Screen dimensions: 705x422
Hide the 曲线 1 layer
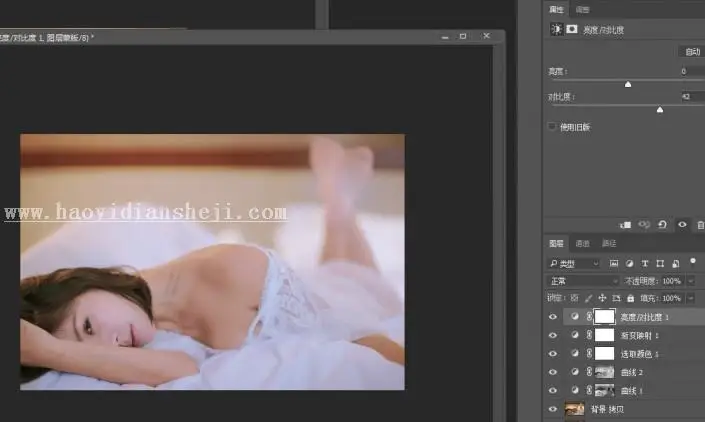pyautogui.click(x=553, y=391)
